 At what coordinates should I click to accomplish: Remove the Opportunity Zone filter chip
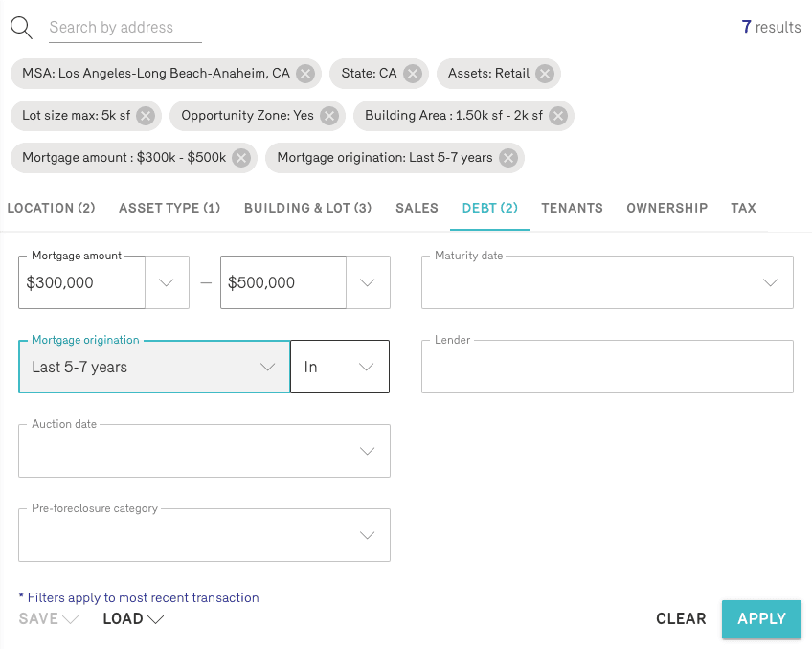click(x=329, y=116)
